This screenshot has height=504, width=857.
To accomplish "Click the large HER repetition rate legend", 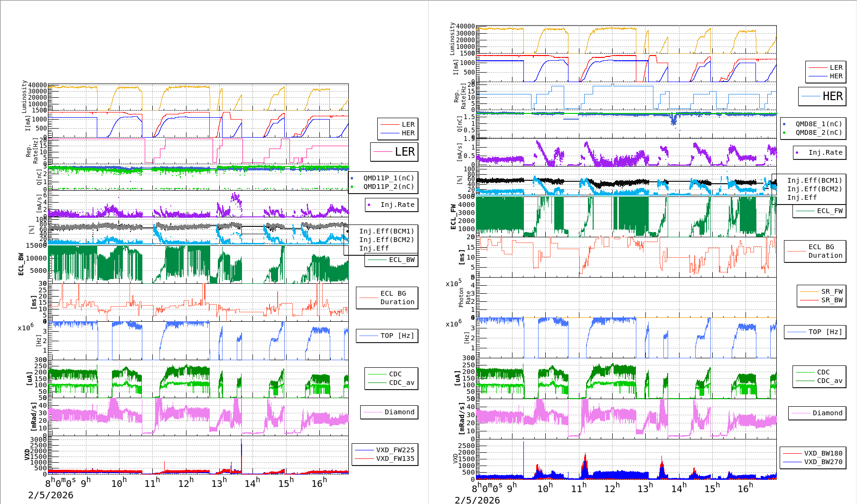I will click(822, 96).
